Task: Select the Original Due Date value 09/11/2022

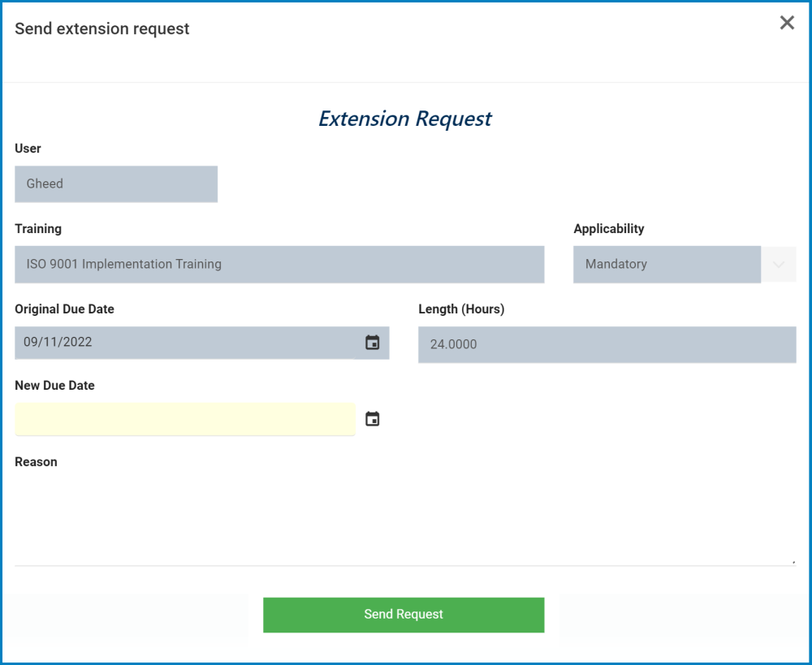Action: point(185,342)
